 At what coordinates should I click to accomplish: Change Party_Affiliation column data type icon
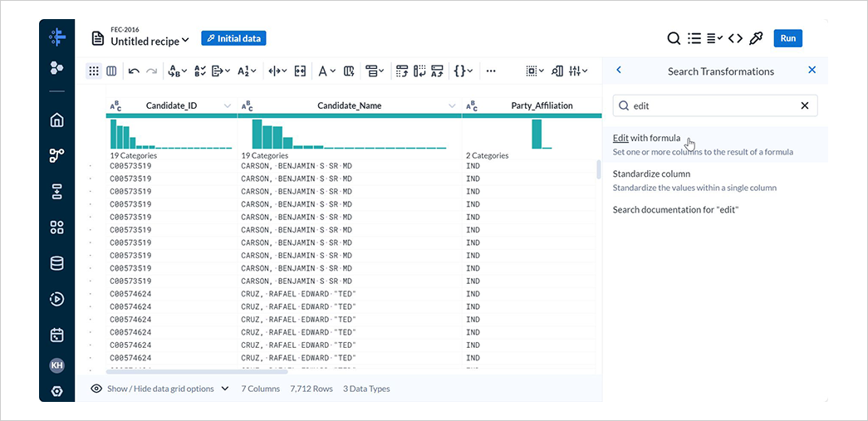click(x=472, y=105)
